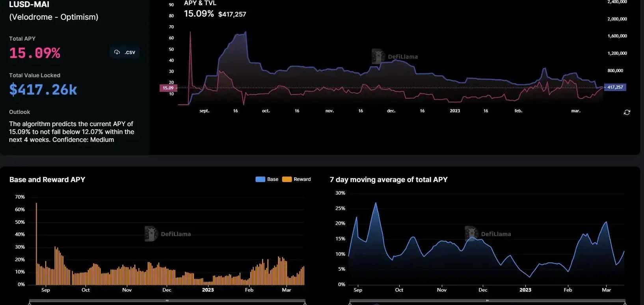Grab right zoom handle under Base and Reward chart

[x=305, y=303]
